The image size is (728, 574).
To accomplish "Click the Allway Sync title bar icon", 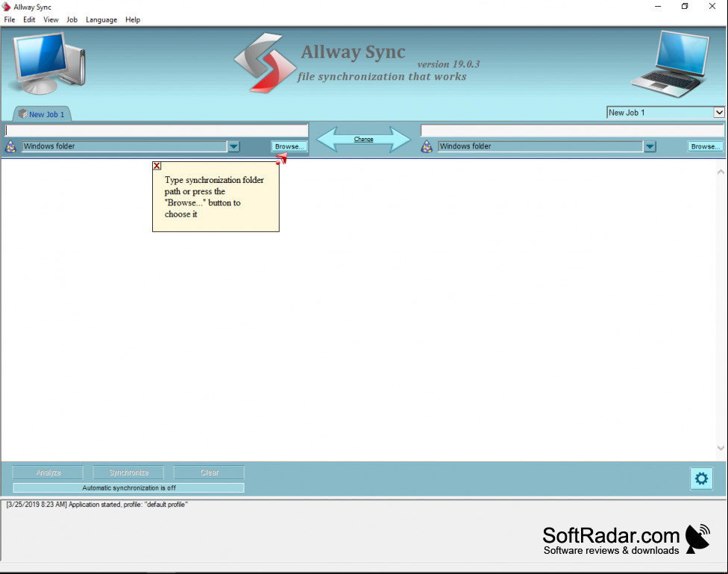I will [x=6, y=7].
